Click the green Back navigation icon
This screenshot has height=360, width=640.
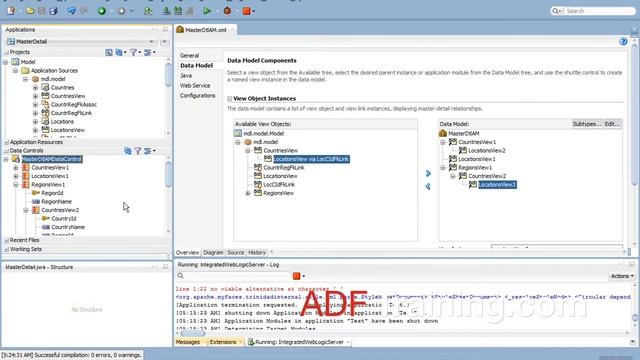pyautogui.click(x=102, y=11)
